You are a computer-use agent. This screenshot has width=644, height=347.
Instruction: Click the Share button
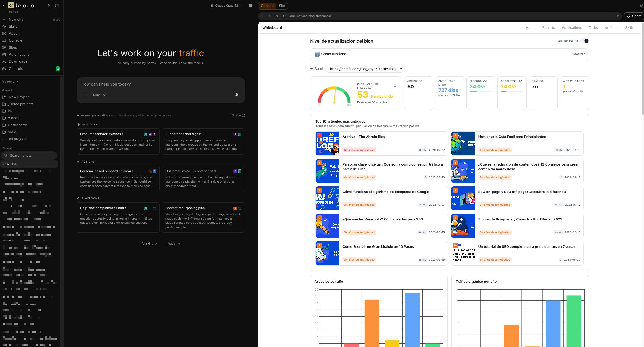[x=634, y=16]
